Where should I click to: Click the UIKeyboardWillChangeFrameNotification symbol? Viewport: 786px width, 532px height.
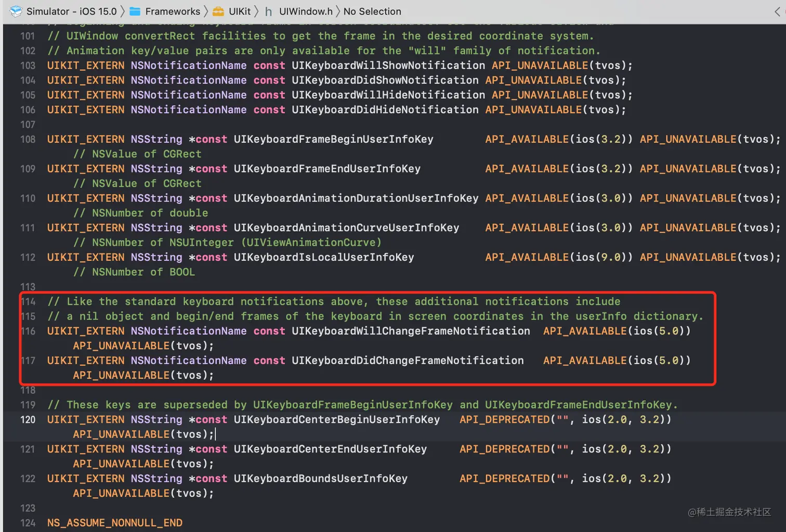[x=411, y=331]
